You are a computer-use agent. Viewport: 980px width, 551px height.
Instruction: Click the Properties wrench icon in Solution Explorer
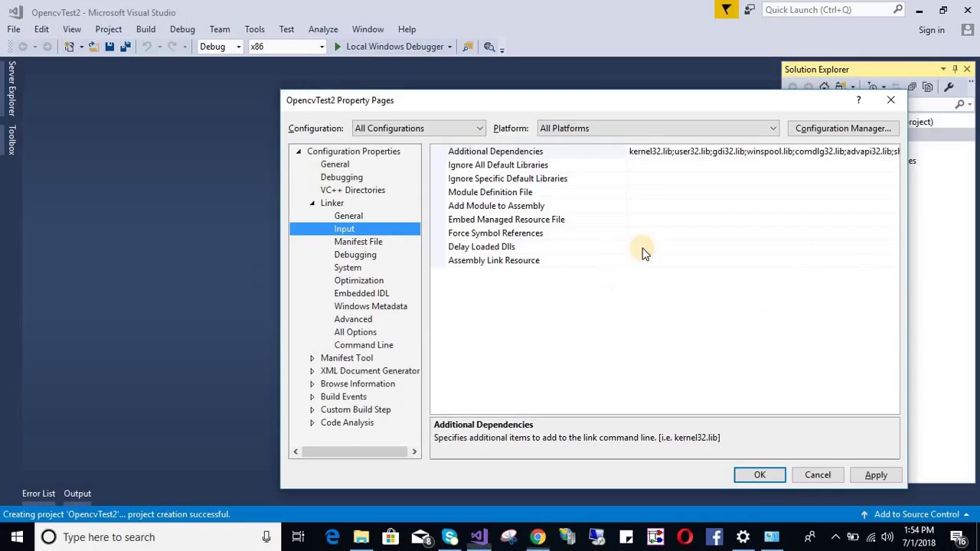tap(949, 86)
